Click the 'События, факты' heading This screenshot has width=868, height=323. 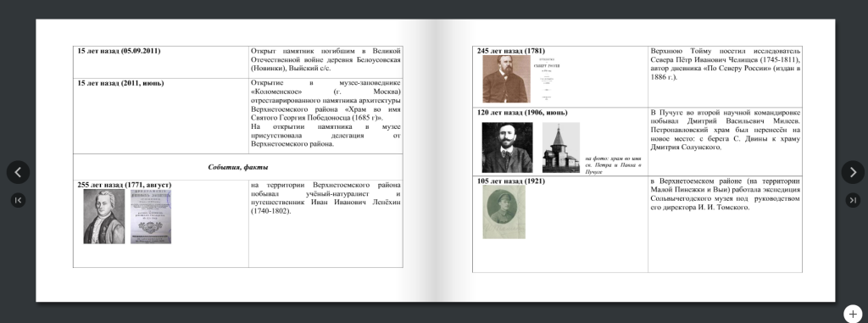coord(238,167)
